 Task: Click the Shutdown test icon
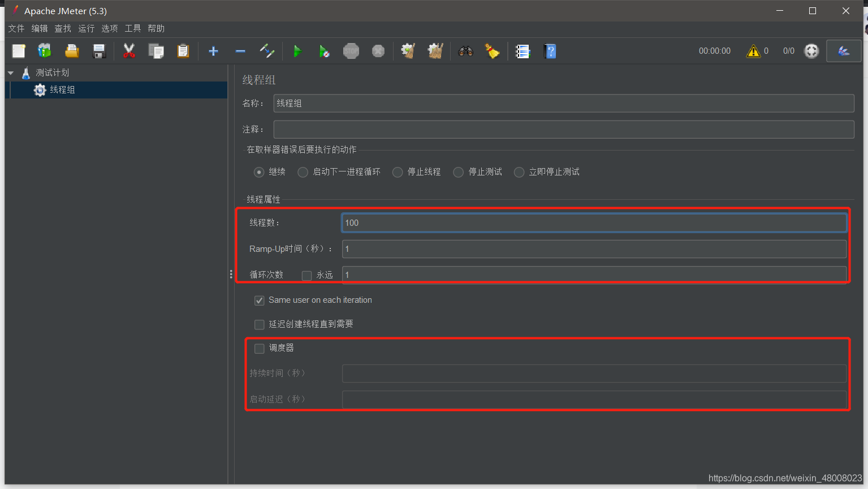coord(378,51)
